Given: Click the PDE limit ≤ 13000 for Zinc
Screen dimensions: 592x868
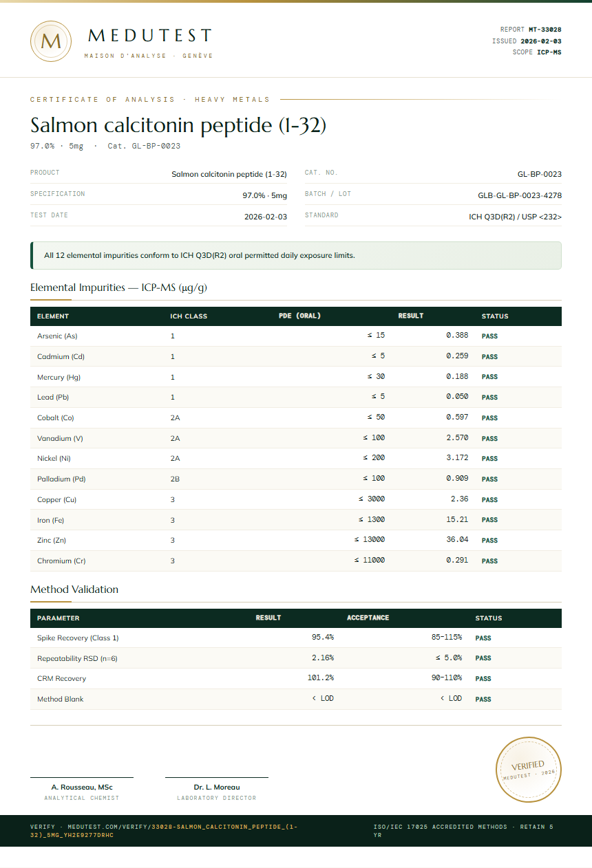Looking at the screenshot, I should point(370,540).
